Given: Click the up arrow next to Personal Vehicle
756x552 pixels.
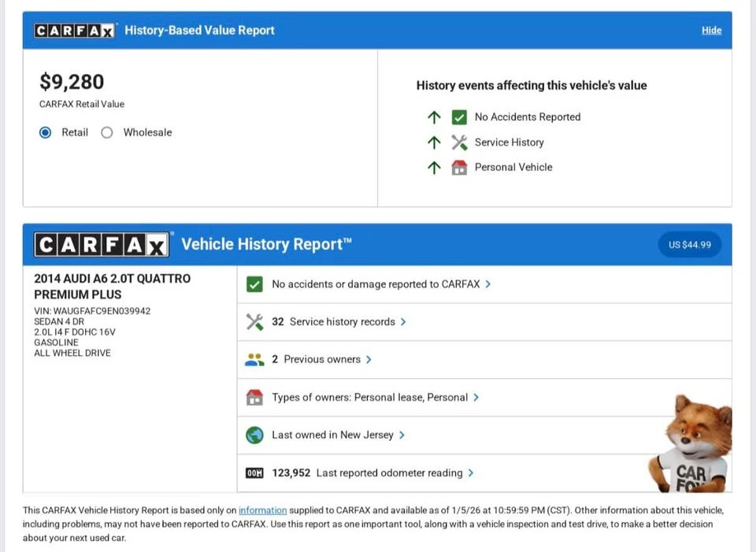Looking at the screenshot, I should tap(434, 167).
